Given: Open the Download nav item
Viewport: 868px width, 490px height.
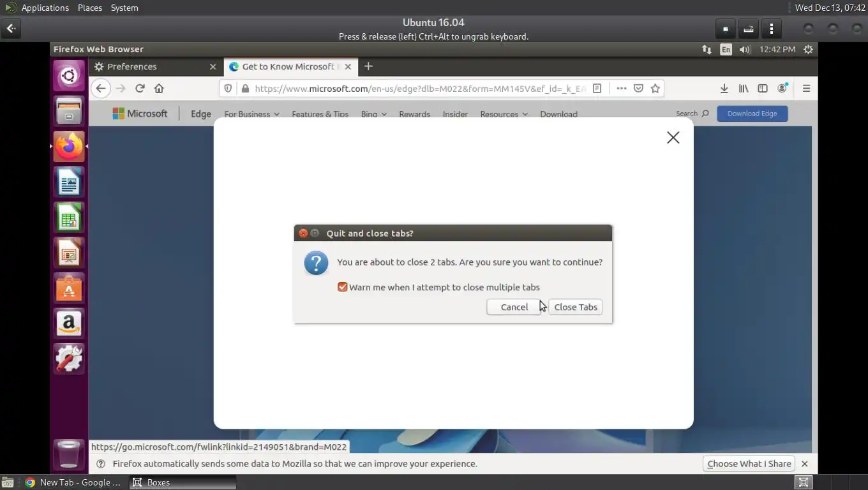Looking at the screenshot, I should [558, 114].
